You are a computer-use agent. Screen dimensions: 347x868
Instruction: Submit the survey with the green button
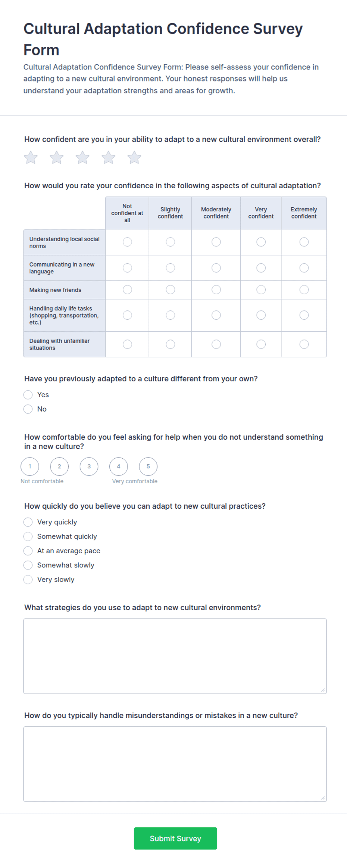tap(175, 838)
